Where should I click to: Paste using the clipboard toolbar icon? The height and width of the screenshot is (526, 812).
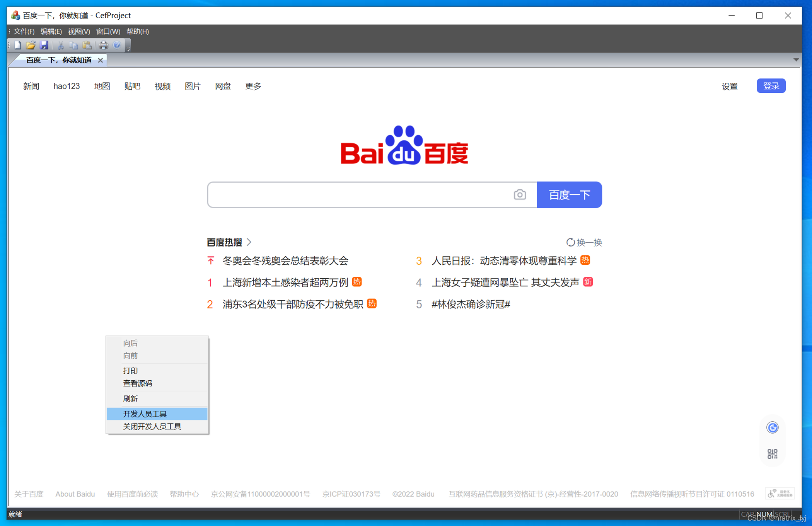[x=87, y=45]
